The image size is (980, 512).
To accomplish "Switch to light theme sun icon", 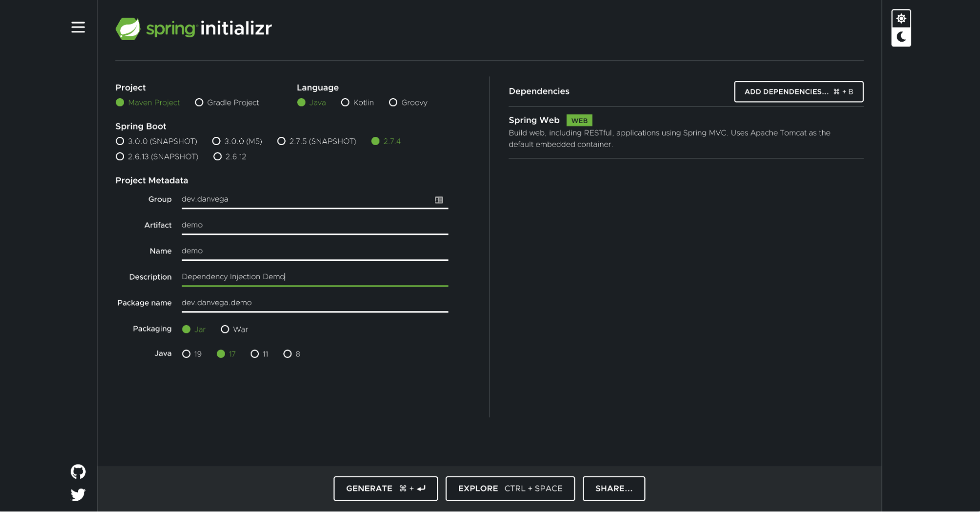I will pos(901,19).
